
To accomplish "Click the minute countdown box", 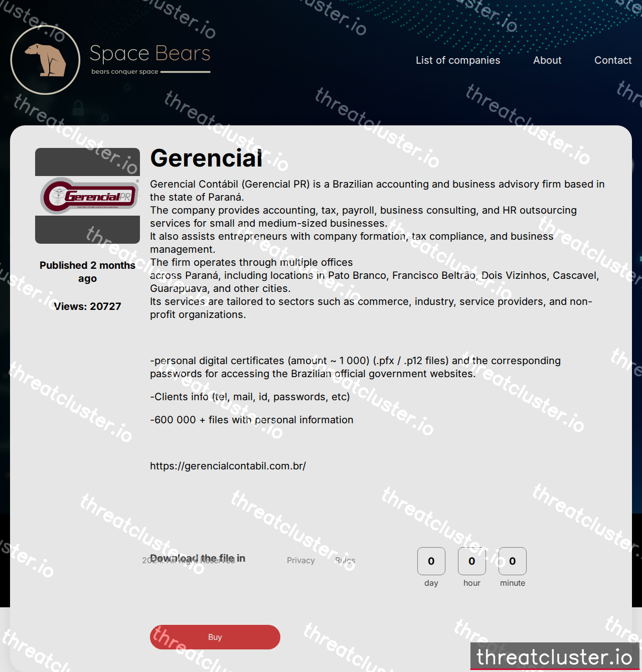I will [513, 561].
